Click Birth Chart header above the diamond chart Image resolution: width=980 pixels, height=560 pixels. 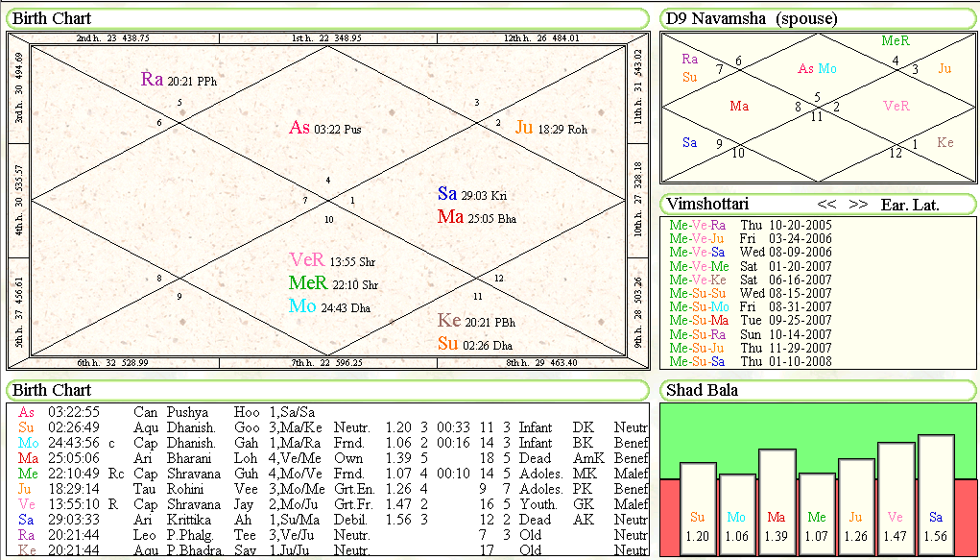pyautogui.click(x=52, y=18)
